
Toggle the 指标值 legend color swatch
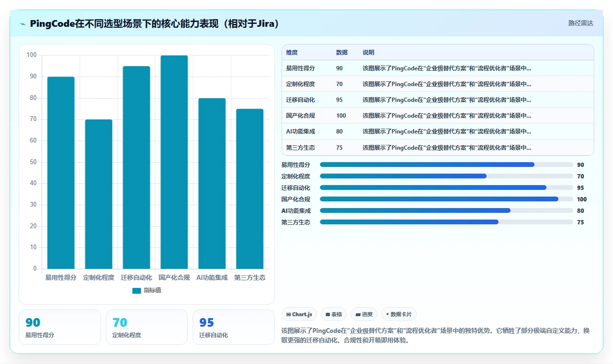(x=136, y=290)
